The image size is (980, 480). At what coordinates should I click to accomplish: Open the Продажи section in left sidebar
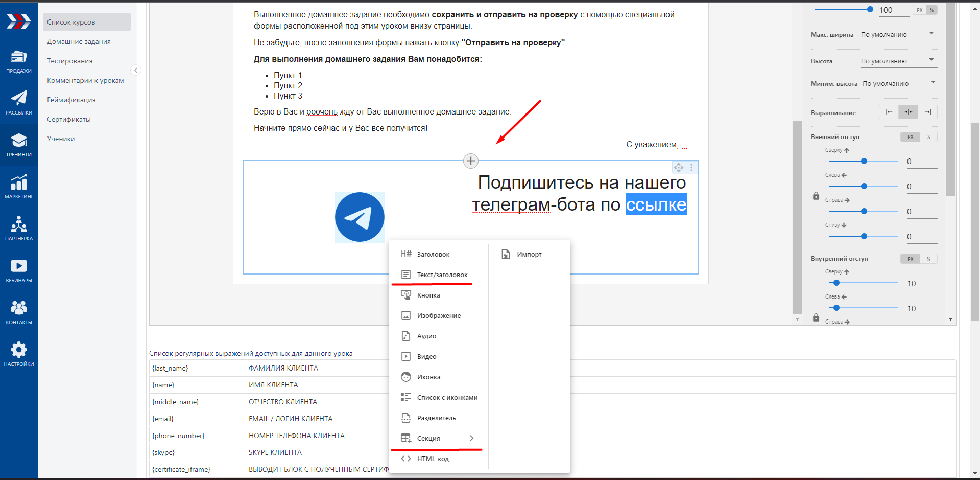pos(18,61)
